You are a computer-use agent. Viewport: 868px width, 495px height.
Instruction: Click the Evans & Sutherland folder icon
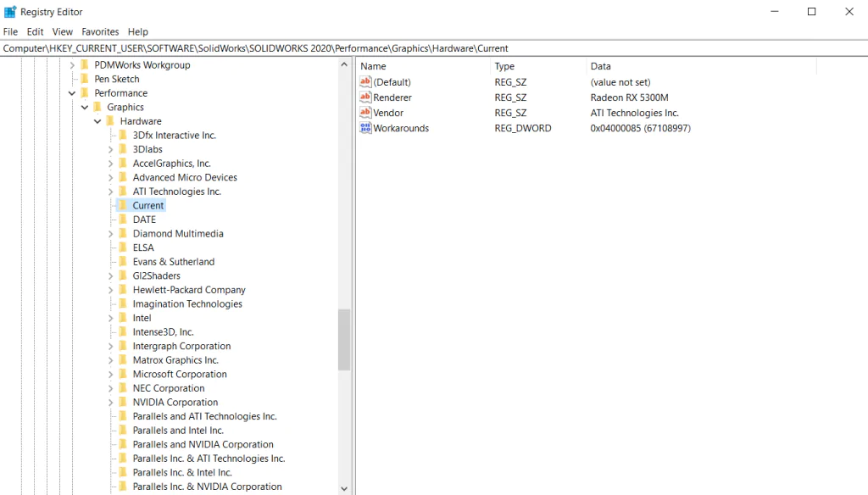[123, 261]
